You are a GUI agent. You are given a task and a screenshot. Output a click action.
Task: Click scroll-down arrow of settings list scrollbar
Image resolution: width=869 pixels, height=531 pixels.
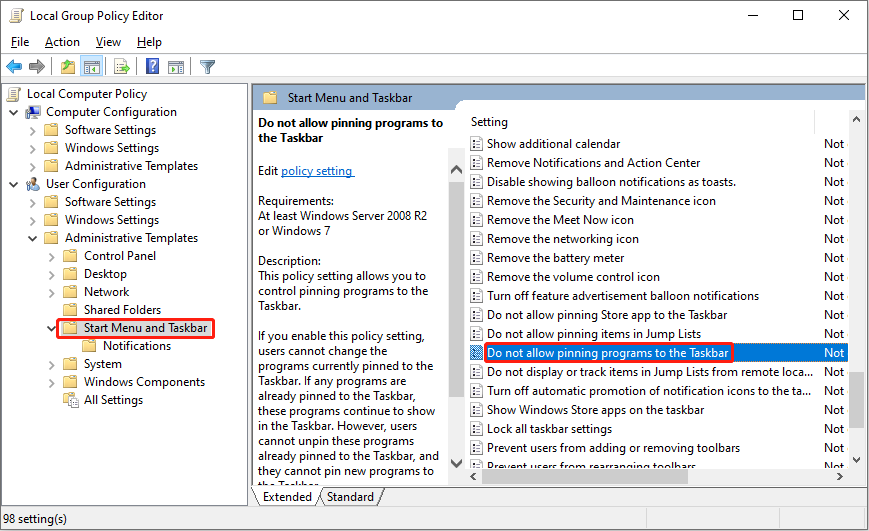tap(856, 460)
